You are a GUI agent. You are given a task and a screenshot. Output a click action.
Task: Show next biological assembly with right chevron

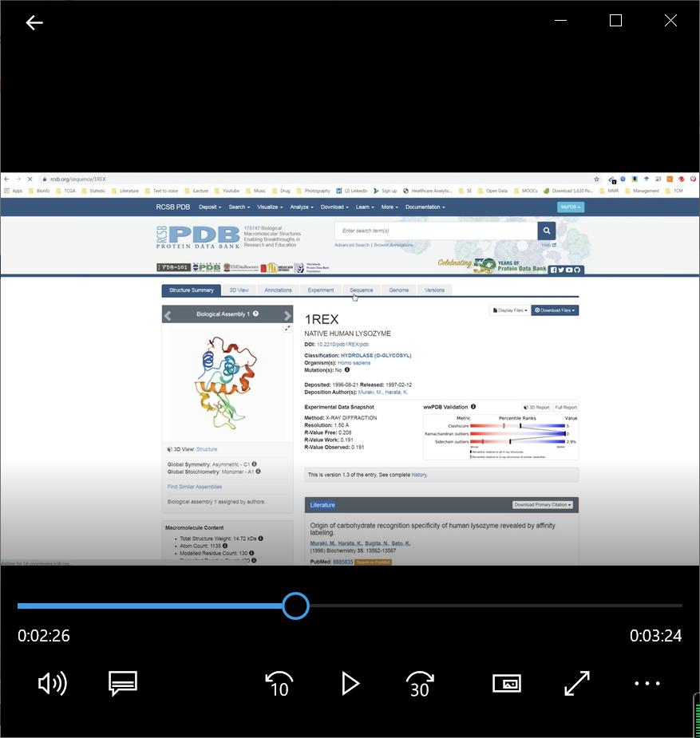click(x=287, y=315)
